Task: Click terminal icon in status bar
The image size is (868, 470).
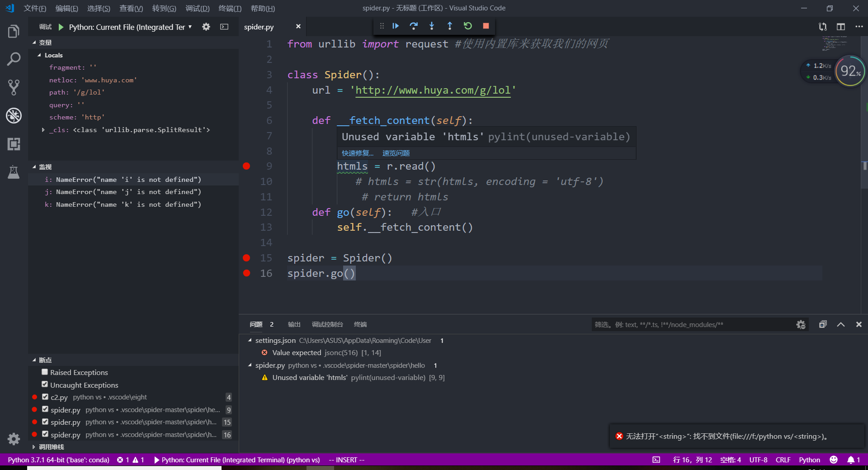Action: tap(656, 460)
